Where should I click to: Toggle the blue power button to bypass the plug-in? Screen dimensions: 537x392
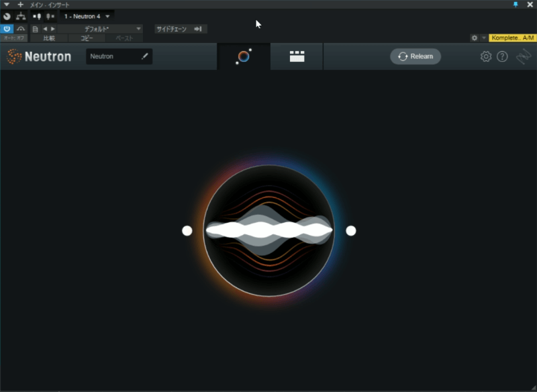tap(7, 29)
